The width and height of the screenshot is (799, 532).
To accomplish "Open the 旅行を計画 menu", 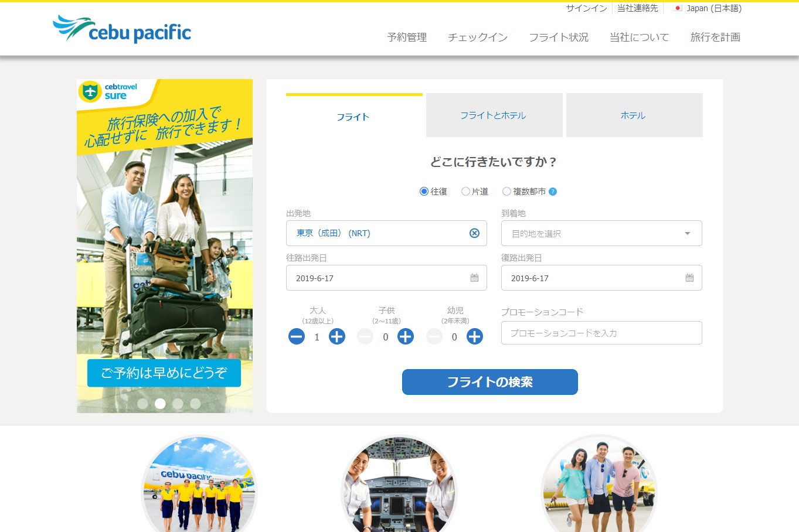I will (715, 37).
